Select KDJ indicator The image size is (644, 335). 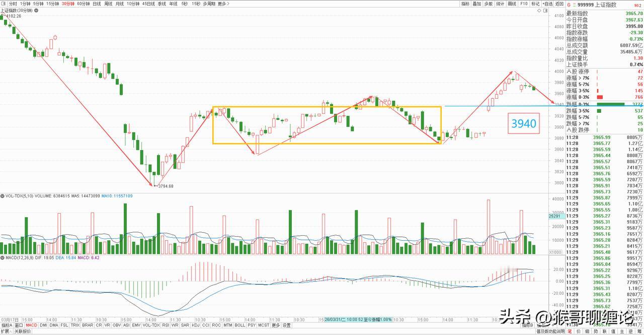coord(195,325)
